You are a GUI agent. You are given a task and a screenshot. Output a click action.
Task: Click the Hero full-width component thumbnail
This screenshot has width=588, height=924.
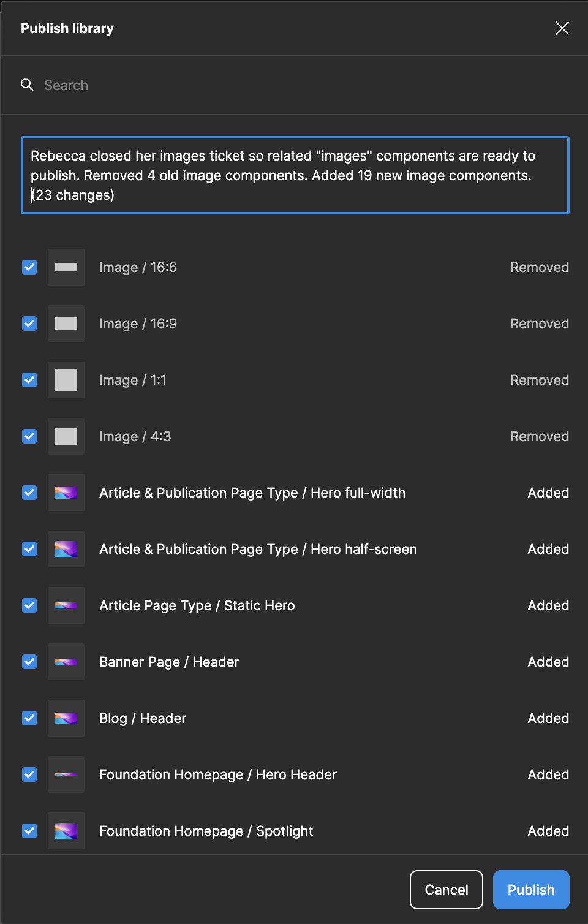(x=66, y=493)
